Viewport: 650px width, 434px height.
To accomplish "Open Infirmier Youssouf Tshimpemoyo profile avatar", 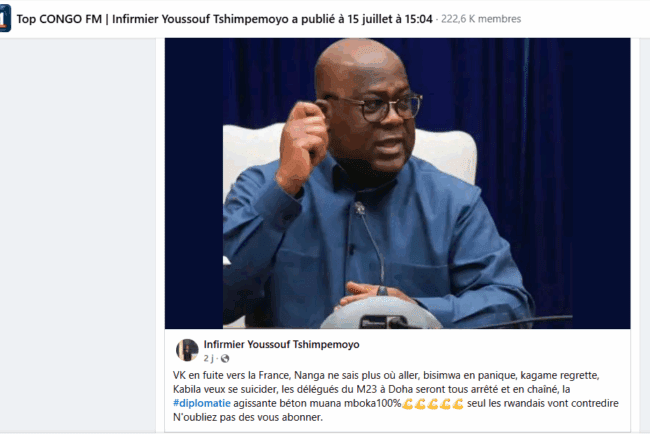I will [187, 349].
